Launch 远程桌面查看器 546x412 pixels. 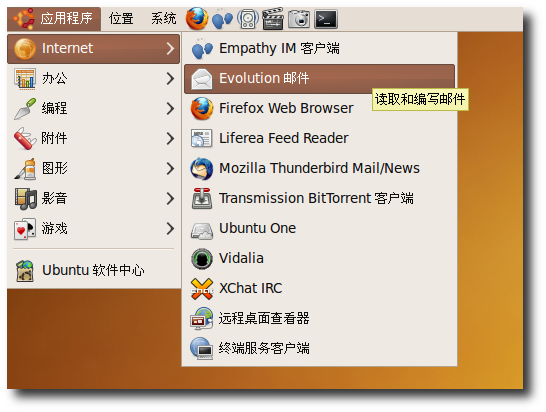coord(319,318)
